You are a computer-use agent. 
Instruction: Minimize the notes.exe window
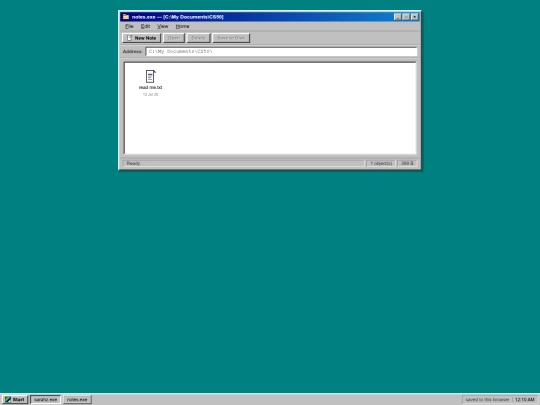click(x=397, y=17)
